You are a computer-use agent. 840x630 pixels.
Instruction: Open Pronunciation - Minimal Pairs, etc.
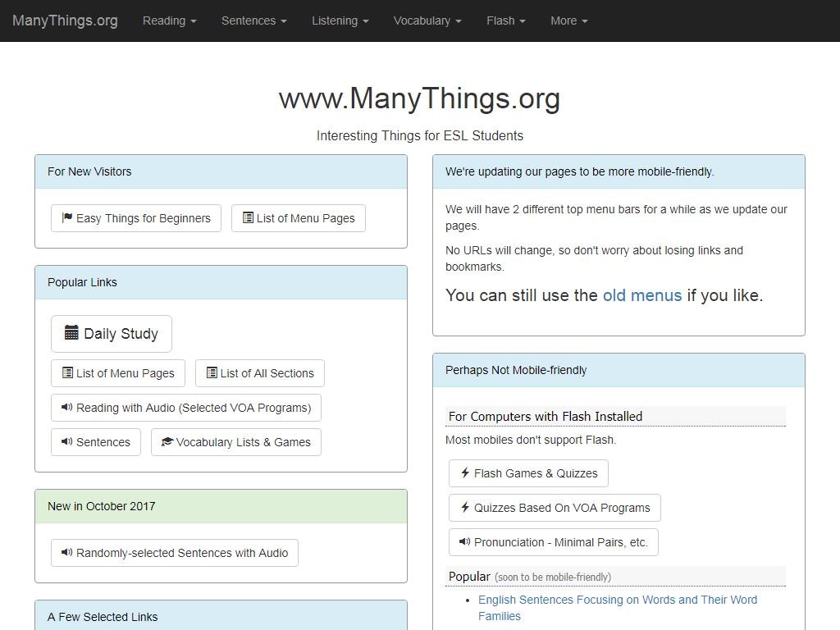point(554,542)
